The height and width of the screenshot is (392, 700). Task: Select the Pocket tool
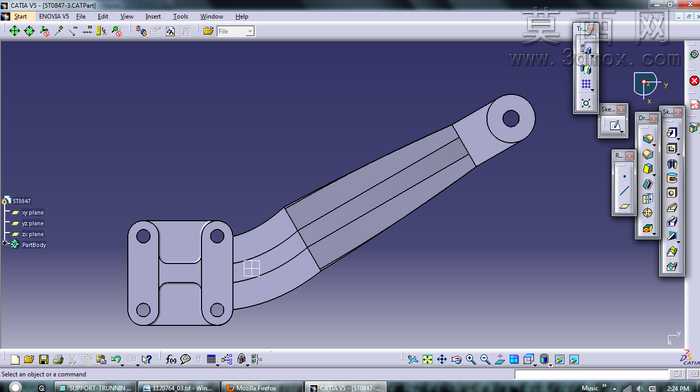(x=672, y=148)
